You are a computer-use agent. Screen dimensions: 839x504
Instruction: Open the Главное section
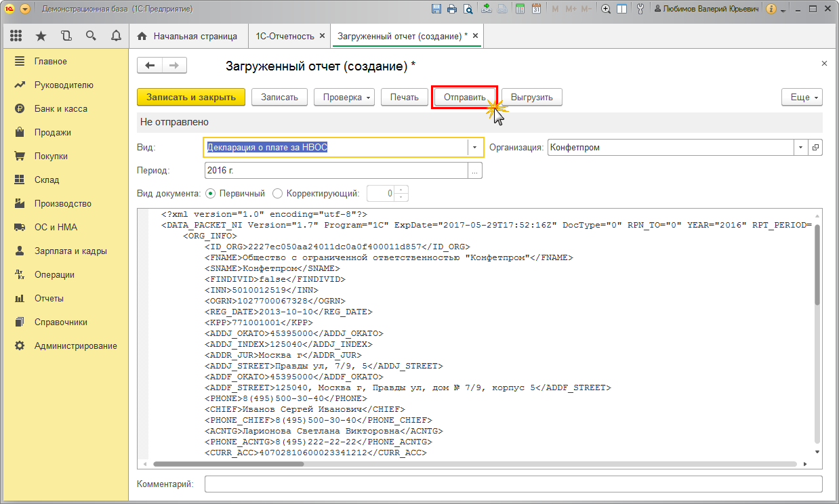coord(66,62)
